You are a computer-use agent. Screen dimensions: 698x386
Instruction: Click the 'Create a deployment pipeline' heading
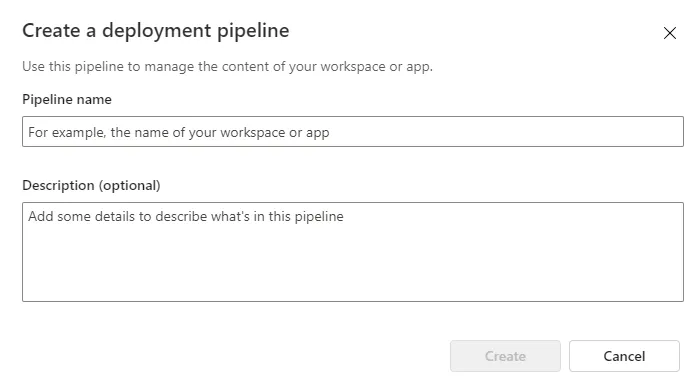(156, 31)
